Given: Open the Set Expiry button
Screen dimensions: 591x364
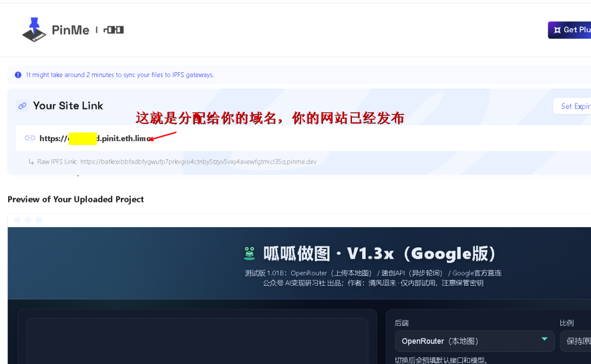Looking at the screenshot, I should tap(572, 106).
